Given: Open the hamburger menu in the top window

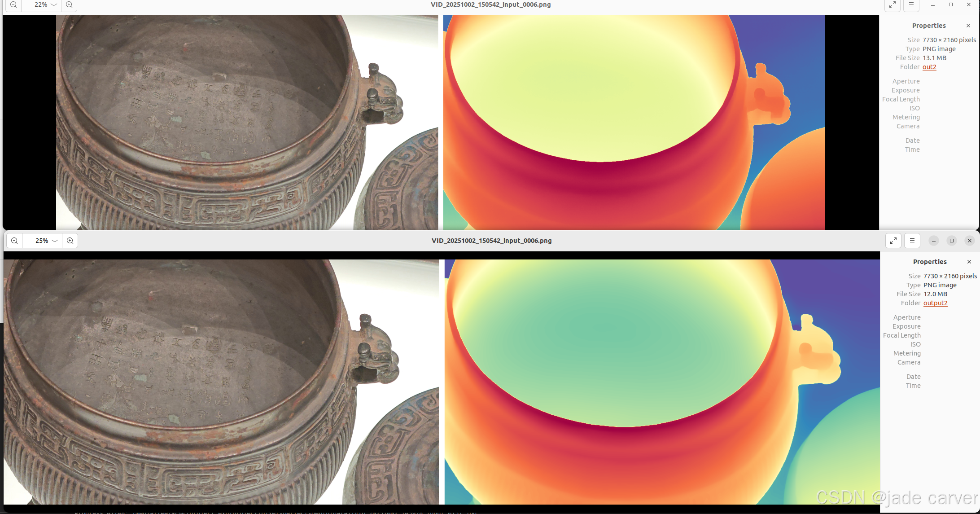Looking at the screenshot, I should tap(911, 5).
